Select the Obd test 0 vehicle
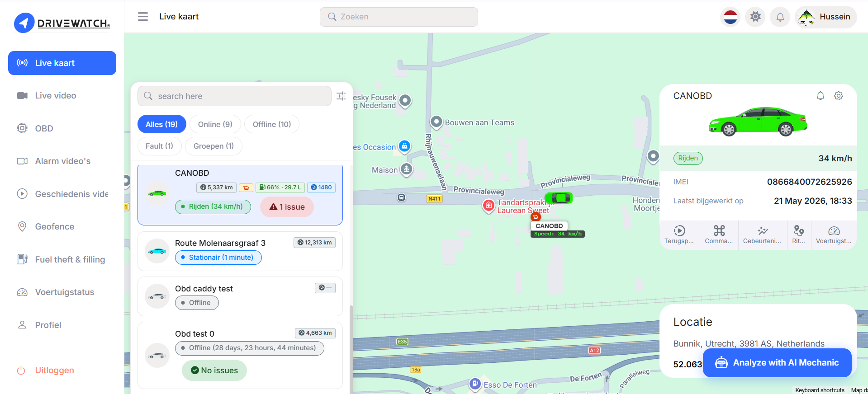The image size is (868, 394). coord(240,355)
